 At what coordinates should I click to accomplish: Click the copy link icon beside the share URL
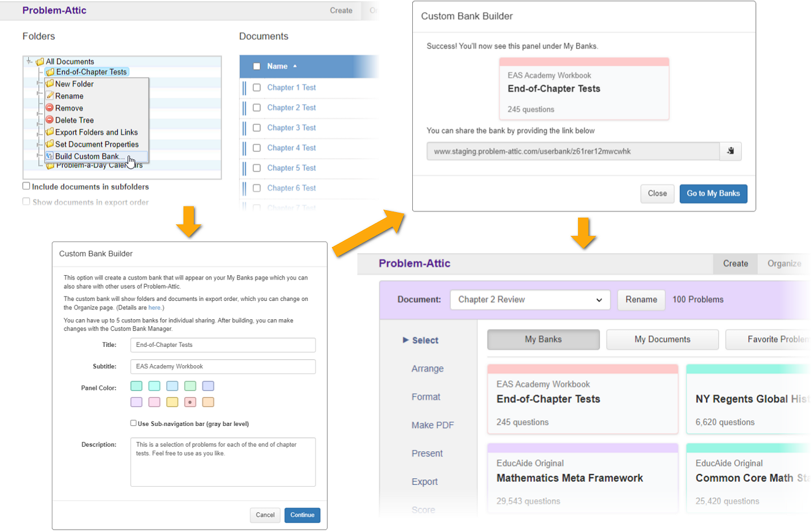(730, 151)
